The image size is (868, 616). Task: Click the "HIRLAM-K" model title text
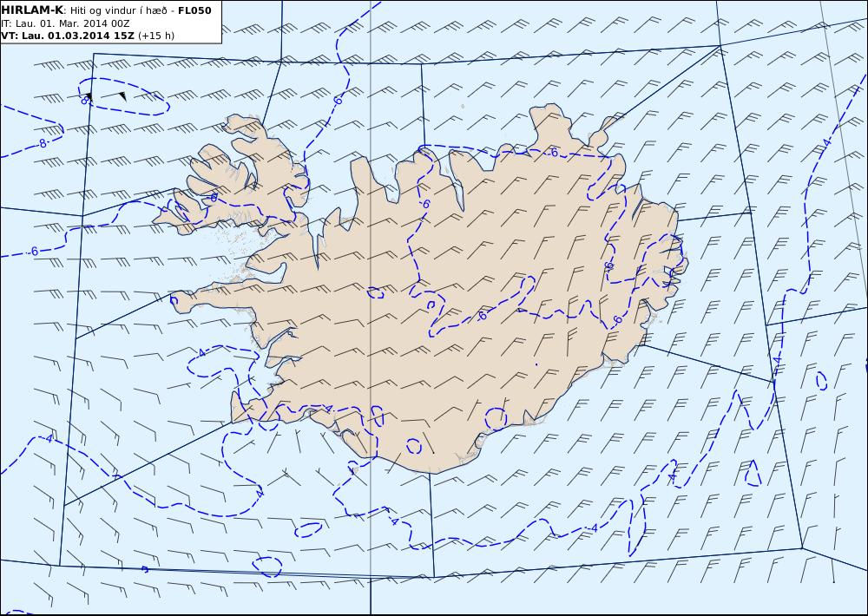(x=32, y=10)
